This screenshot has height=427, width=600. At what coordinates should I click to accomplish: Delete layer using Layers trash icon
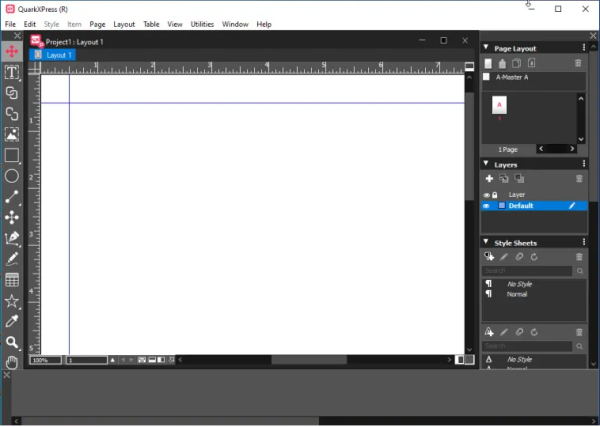tap(579, 179)
